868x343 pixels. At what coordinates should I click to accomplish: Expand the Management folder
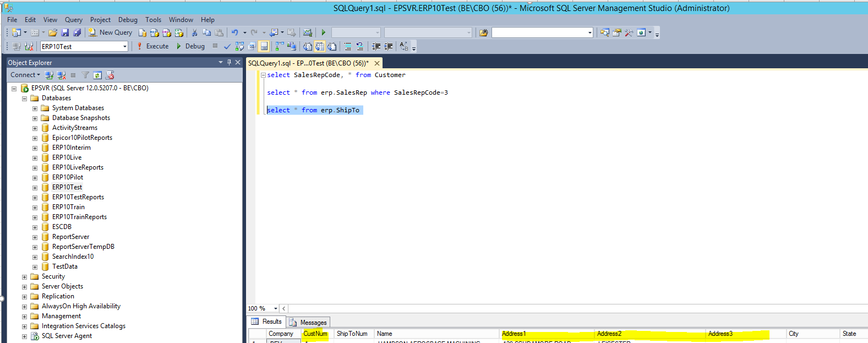tap(24, 317)
